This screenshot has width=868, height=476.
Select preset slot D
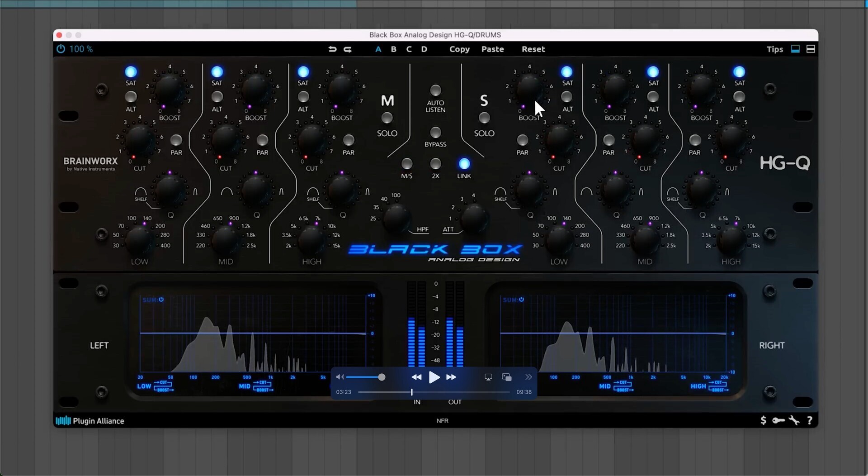click(424, 49)
